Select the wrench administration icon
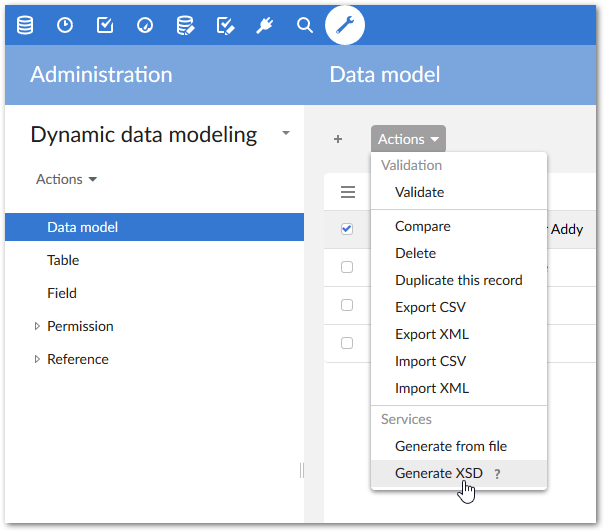 tap(345, 25)
